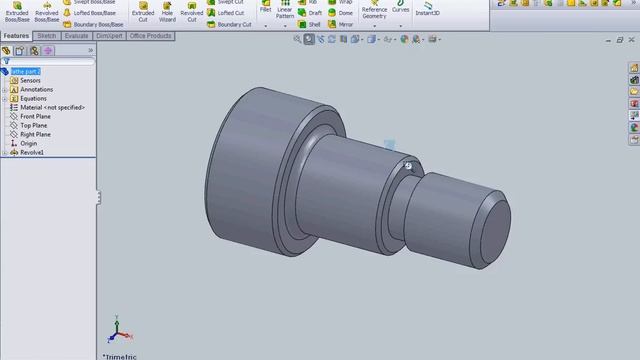640x360 pixels.
Task: Select the Linear Pattern tool
Action: (x=285, y=10)
